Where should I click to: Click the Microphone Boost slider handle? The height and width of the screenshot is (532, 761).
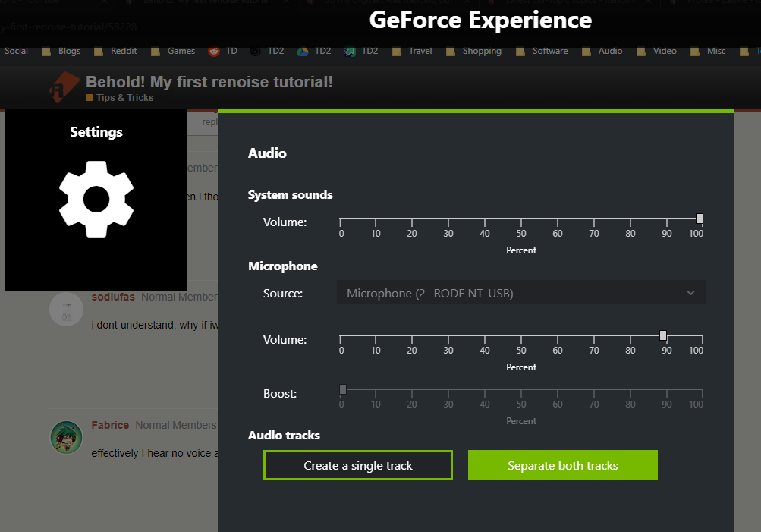pos(343,389)
